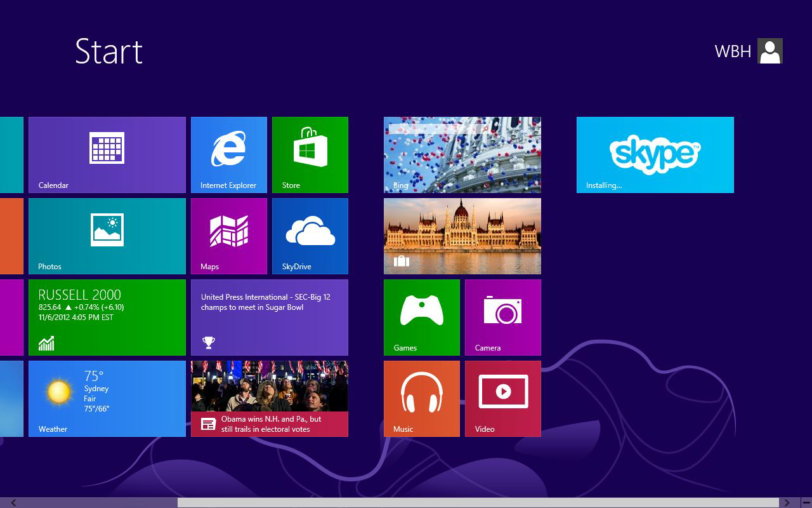
Task: Open the Maps tile
Action: tap(229, 236)
